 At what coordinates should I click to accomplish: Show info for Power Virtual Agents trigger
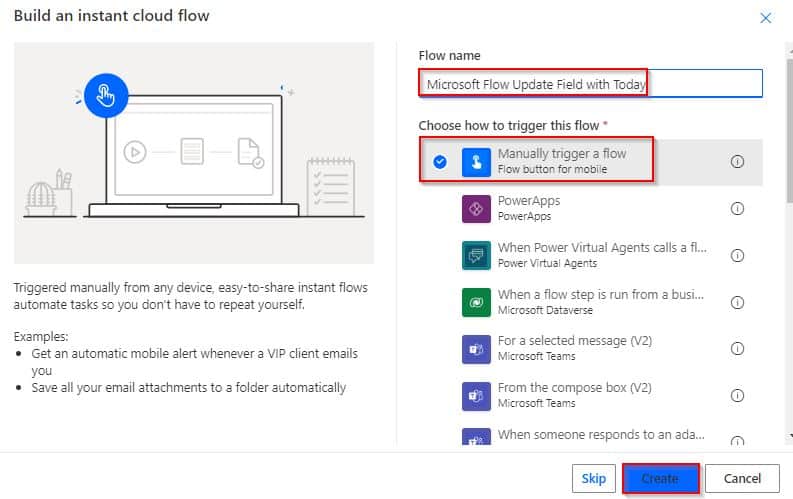737,255
